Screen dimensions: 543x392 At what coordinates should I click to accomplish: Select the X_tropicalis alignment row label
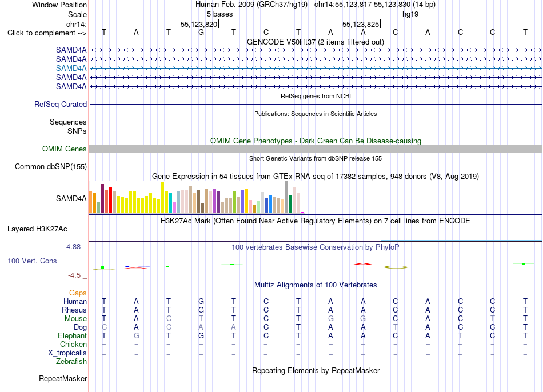click(67, 353)
